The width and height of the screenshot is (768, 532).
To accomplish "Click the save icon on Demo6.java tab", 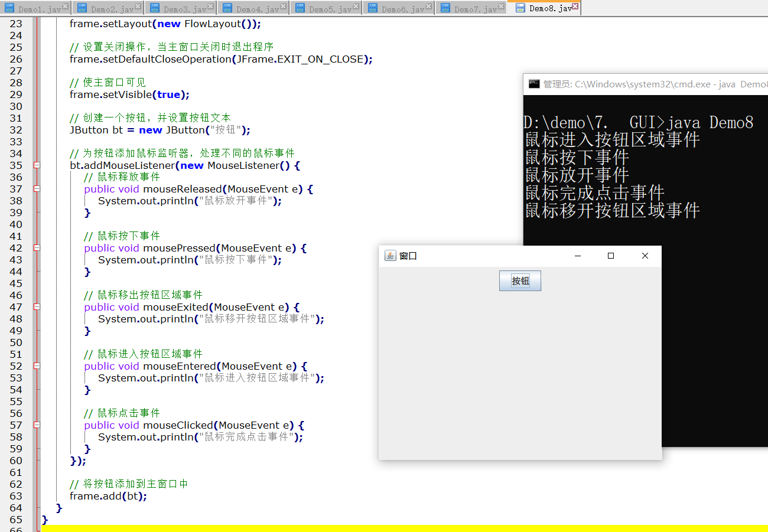I will pyautogui.click(x=373, y=8).
